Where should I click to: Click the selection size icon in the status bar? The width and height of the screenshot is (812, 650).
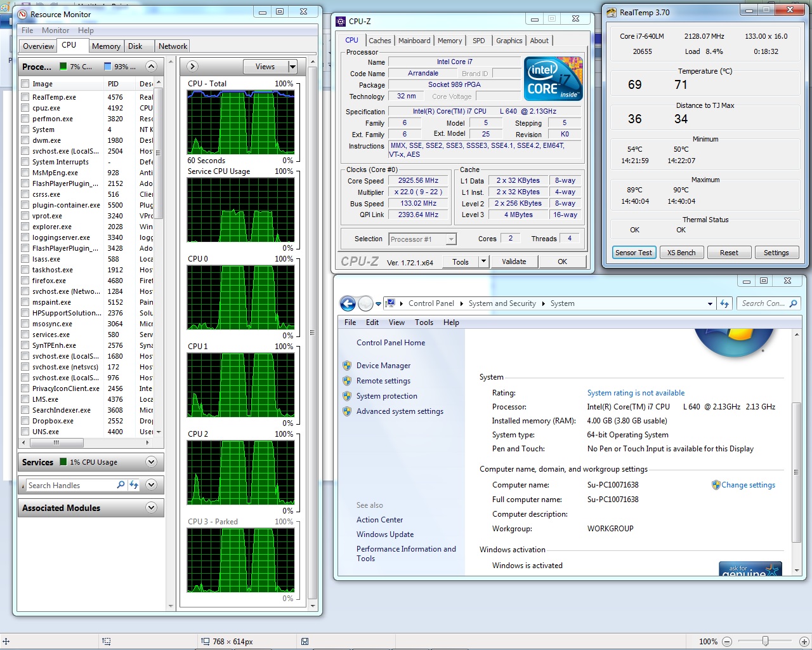107,642
